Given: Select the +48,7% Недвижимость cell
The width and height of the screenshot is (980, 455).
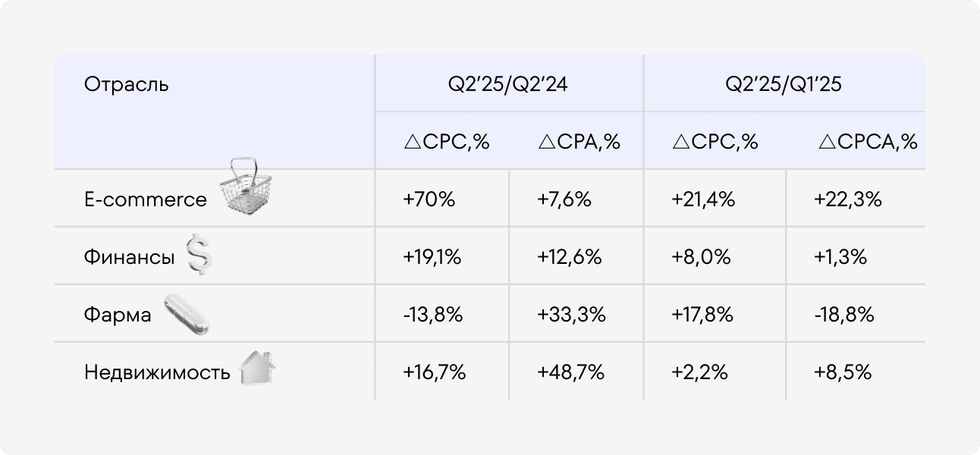Looking at the screenshot, I should [x=570, y=373].
